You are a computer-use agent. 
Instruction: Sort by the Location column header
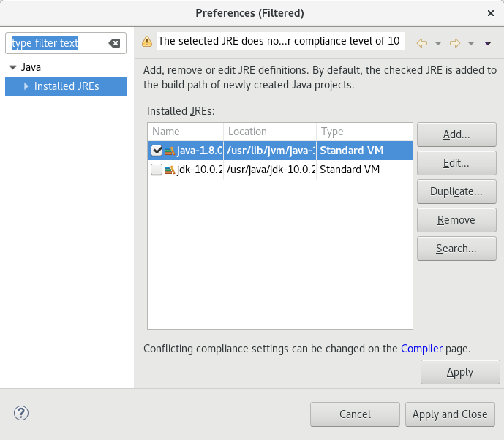(270, 132)
